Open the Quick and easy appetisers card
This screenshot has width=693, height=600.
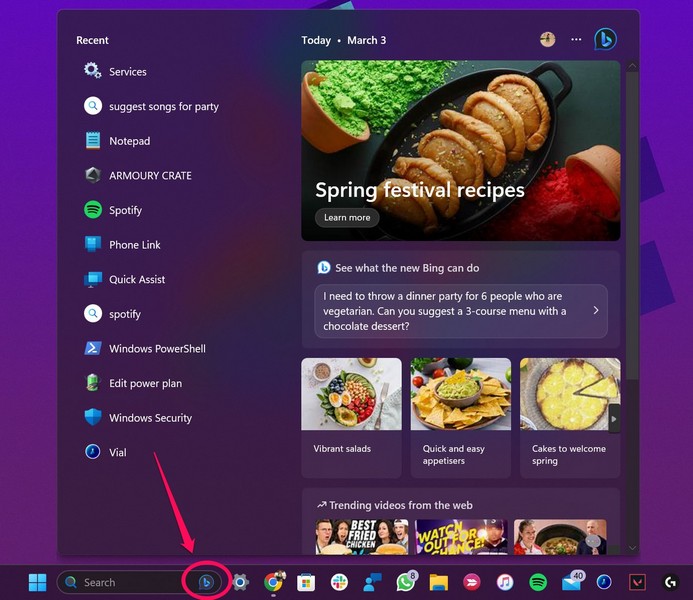pos(461,418)
